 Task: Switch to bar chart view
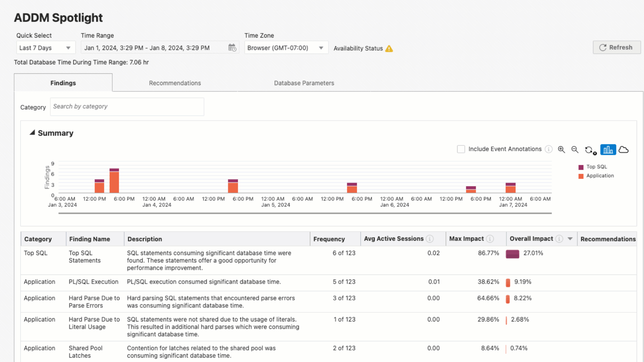click(608, 149)
